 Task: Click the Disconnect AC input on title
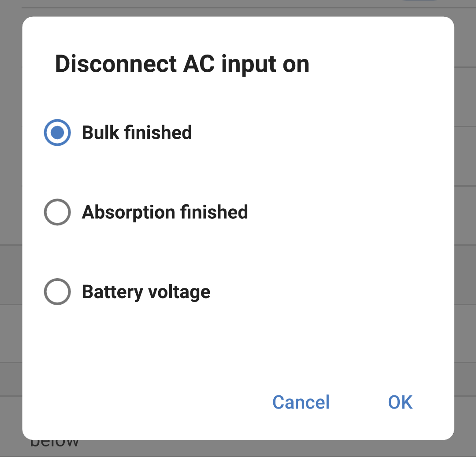coord(182,64)
